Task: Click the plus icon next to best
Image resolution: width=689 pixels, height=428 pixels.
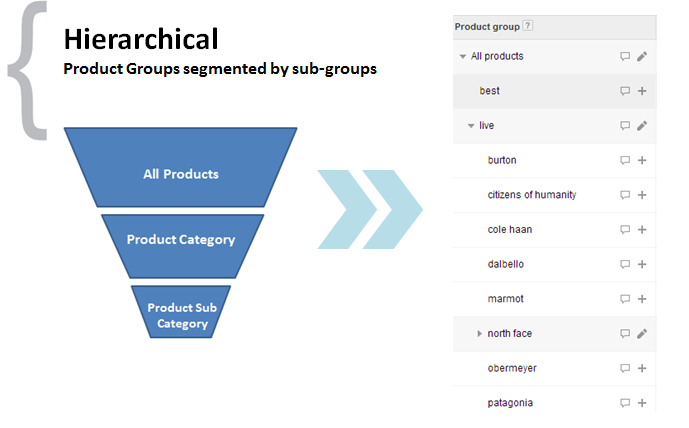Action: pos(642,91)
